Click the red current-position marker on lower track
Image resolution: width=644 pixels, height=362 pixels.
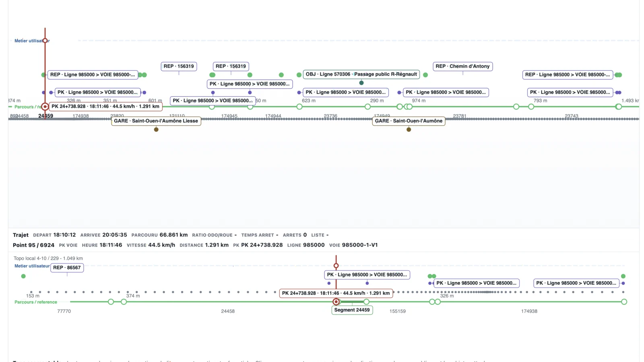pyautogui.click(x=336, y=302)
